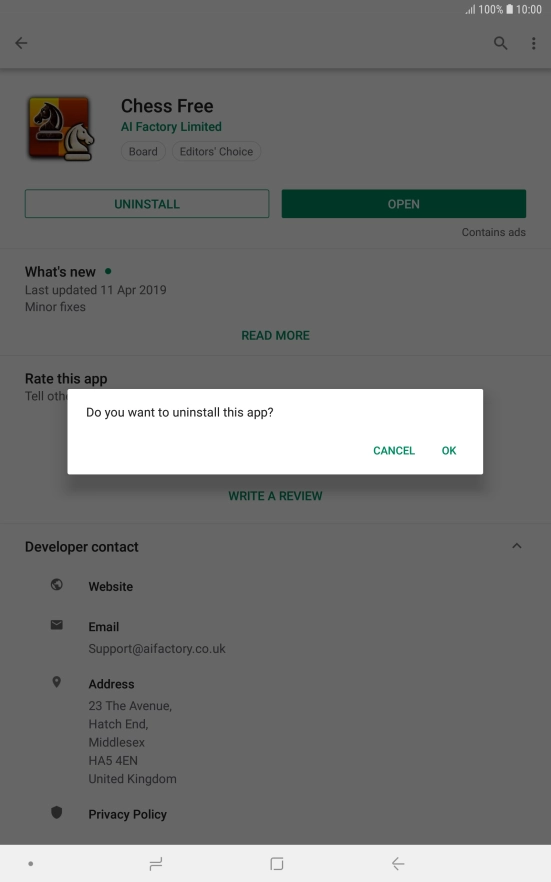
Task: Click the UNINSTALL button
Action: pyautogui.click(x=147, y=204)
